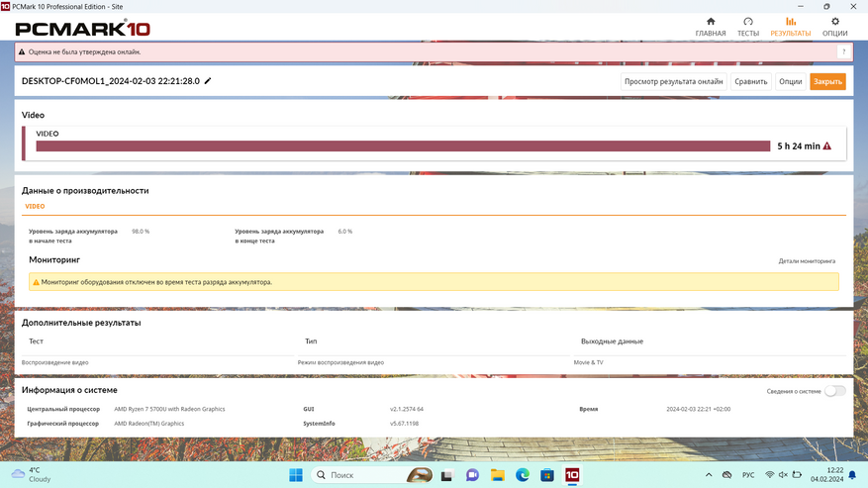Screen dimensions: 868x488
Task: Open the Windows Start menu
Action: click(296, 475)
